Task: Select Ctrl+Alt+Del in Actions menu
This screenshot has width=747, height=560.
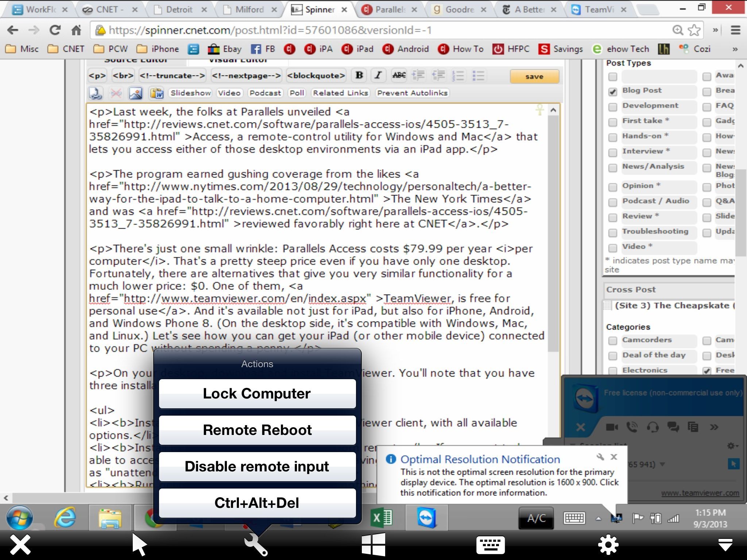Action: [257, 503]
